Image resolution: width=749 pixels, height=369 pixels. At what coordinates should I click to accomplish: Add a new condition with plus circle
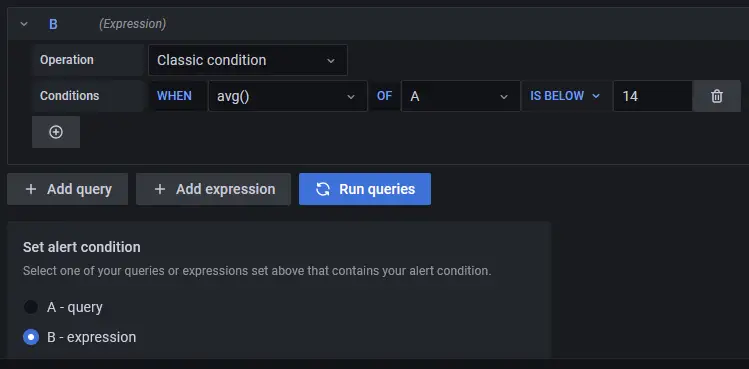click(56, 132)
